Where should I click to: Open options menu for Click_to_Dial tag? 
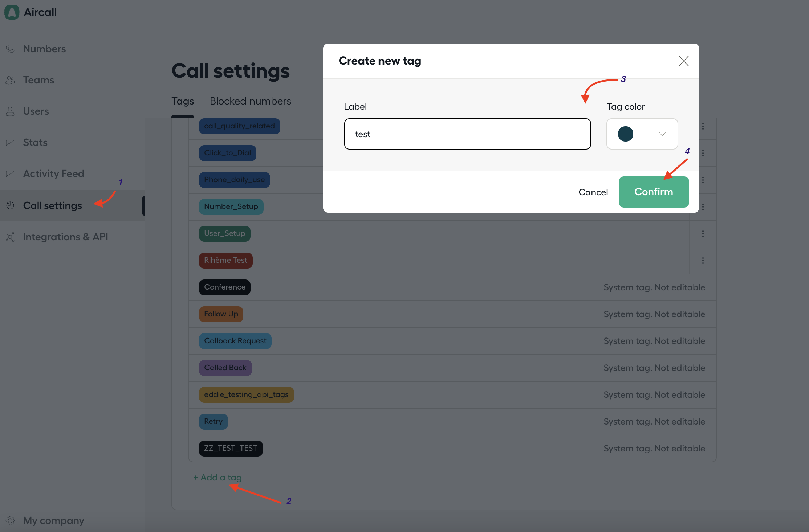[x=703, y=153]
